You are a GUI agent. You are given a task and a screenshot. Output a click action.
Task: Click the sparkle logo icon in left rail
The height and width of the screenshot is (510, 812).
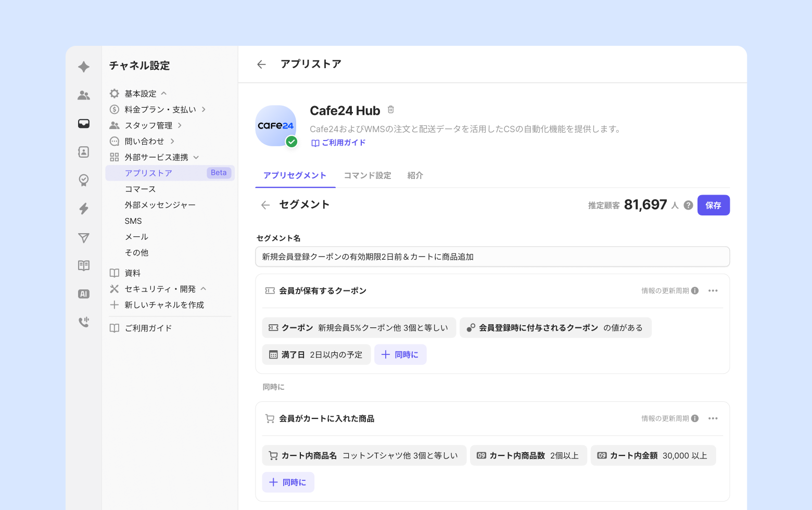84,67
